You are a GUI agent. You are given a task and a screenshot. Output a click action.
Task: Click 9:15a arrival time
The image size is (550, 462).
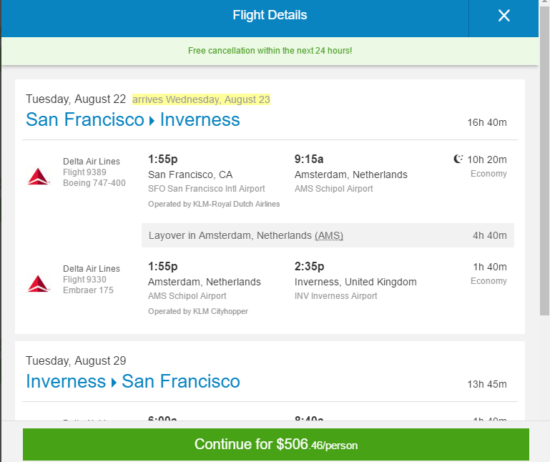(309, 159)
